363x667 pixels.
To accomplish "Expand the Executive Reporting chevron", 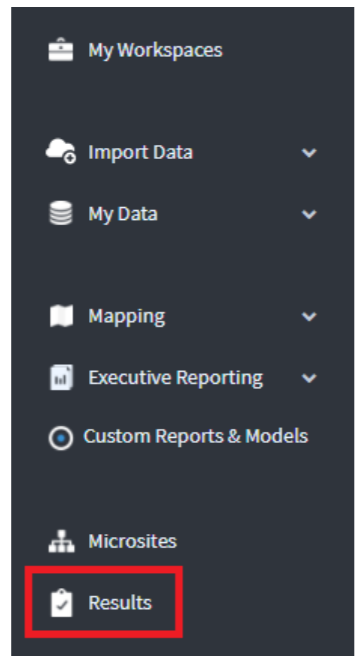I will [x=309, y=378].
